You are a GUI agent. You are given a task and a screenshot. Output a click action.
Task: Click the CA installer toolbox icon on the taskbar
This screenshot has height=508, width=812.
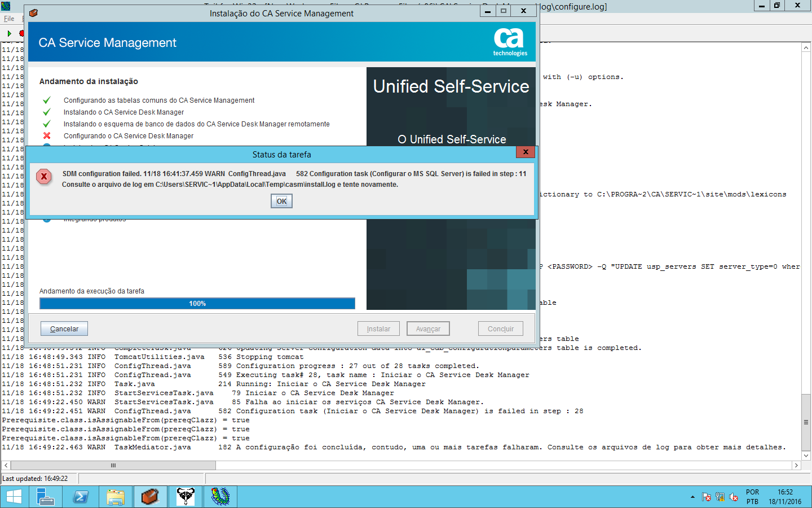point(150,497)
